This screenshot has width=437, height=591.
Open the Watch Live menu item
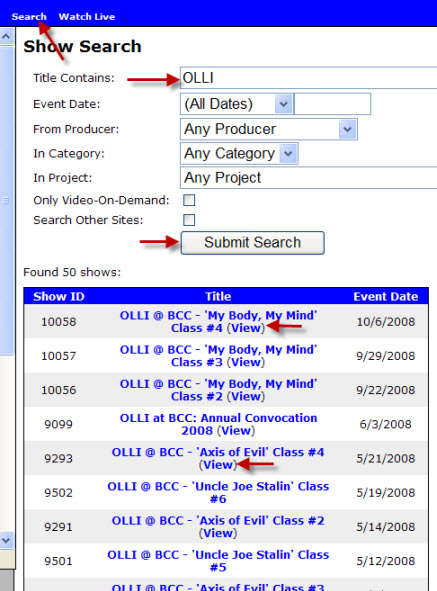coord(87,17)
